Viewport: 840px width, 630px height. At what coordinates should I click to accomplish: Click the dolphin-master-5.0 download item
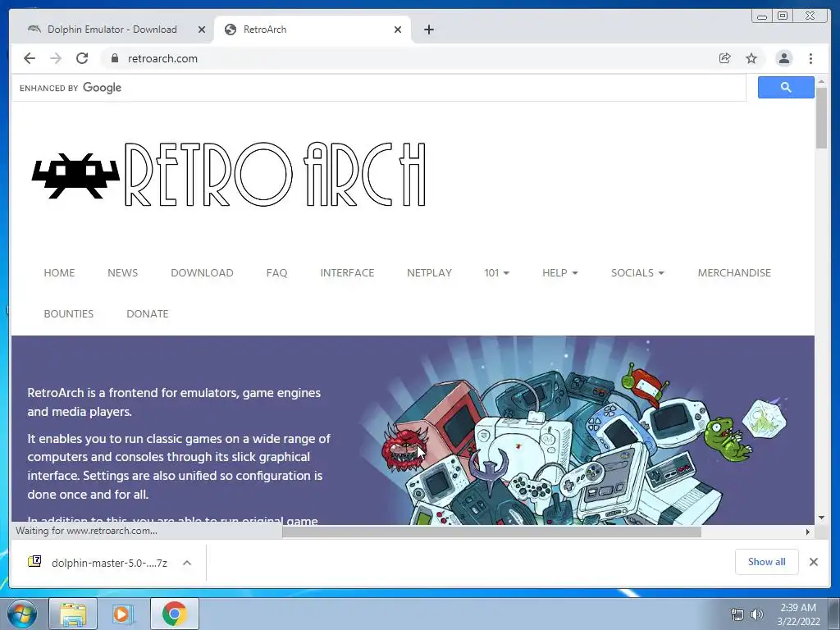109,563
